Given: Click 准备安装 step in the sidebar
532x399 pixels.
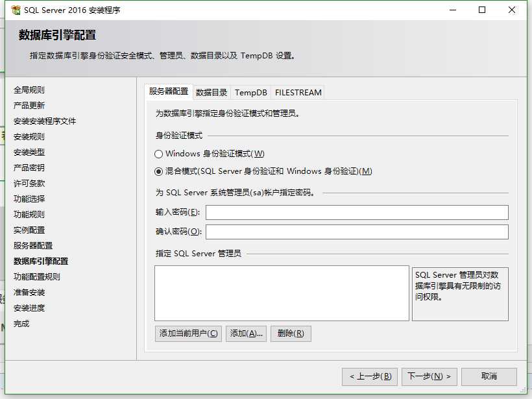Looking at the screenshot, I should click(x=29, y=293).
